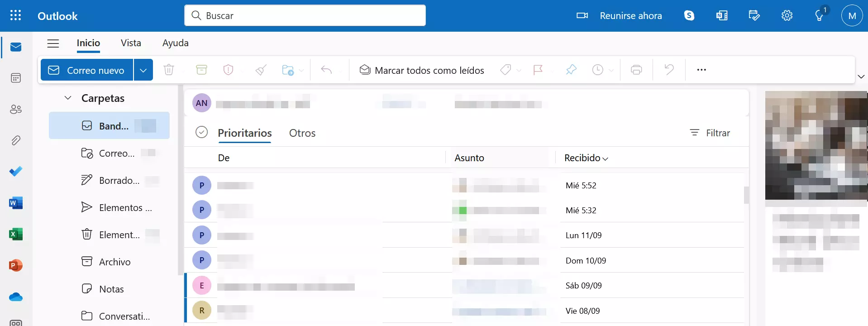Screen dimensions: 868x326
Task: Click Reunirse ahora button
Action: coord(619,16)
